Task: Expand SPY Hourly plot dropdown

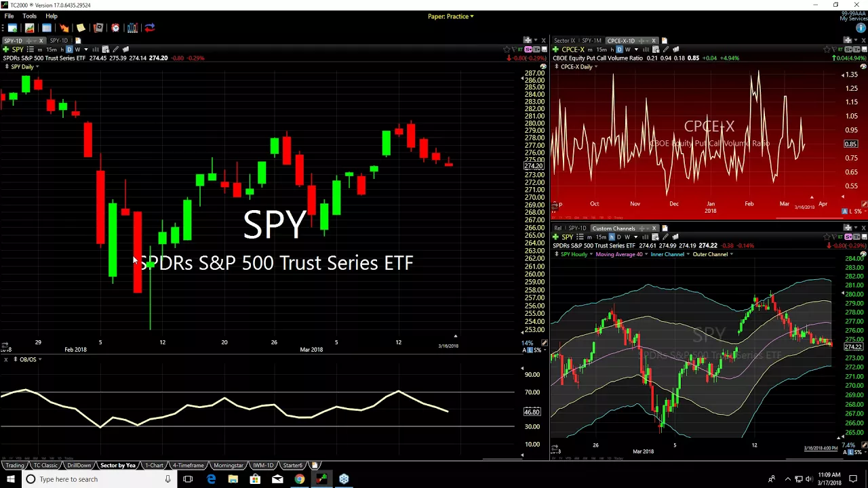Action: pyautogui.click(x=591, y=254)
